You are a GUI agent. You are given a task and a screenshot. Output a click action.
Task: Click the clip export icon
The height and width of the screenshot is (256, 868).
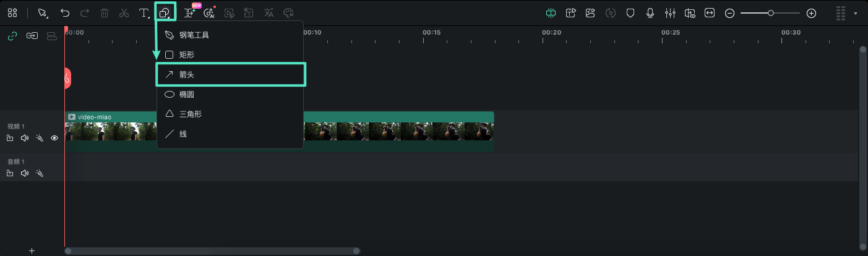[571, 12]
